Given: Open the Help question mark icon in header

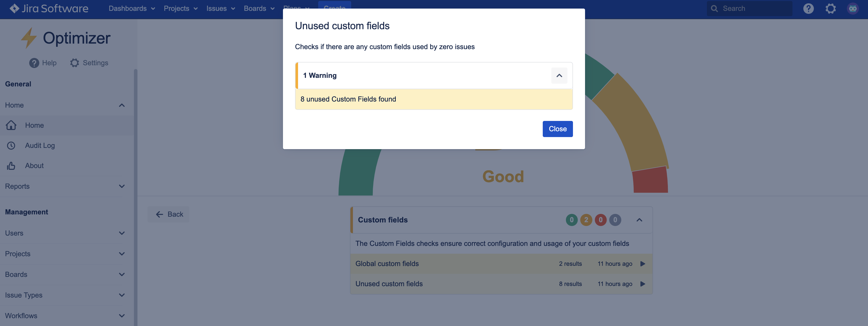Looking at the screenshot, I should pos(808,8).
